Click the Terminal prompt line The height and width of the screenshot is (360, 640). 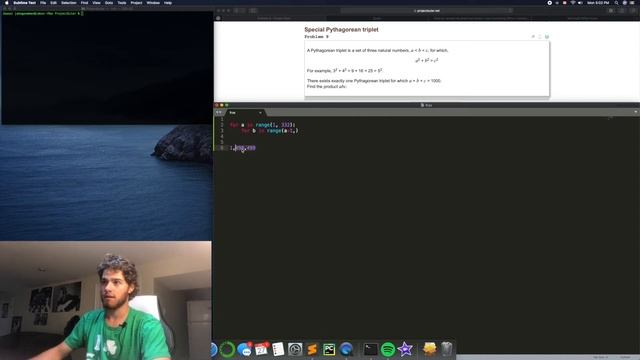point(43,13)
